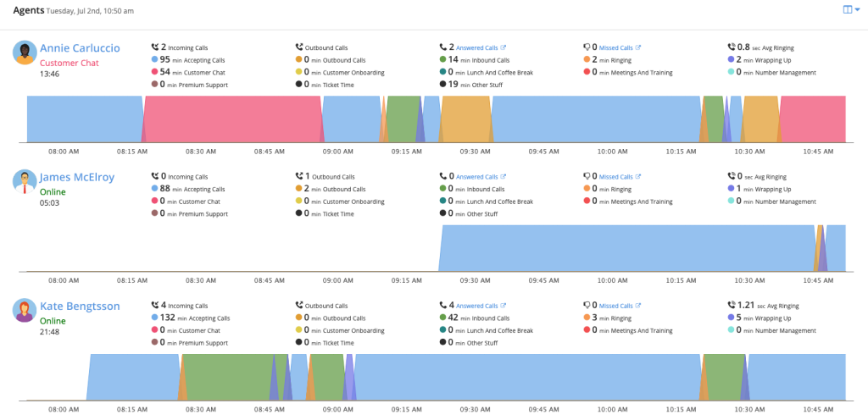868x420 pixels.
Task: Click Annie's Incoming Calls phone icon
Action: 155,47
